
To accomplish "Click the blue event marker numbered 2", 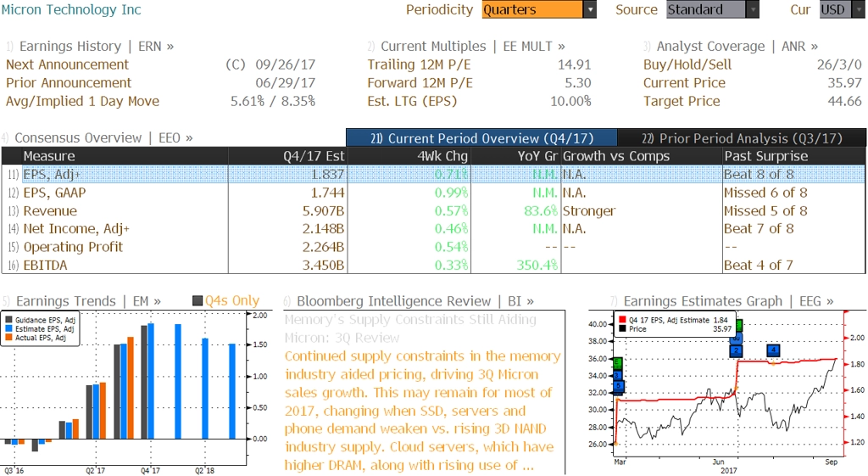I will (736, 350).
